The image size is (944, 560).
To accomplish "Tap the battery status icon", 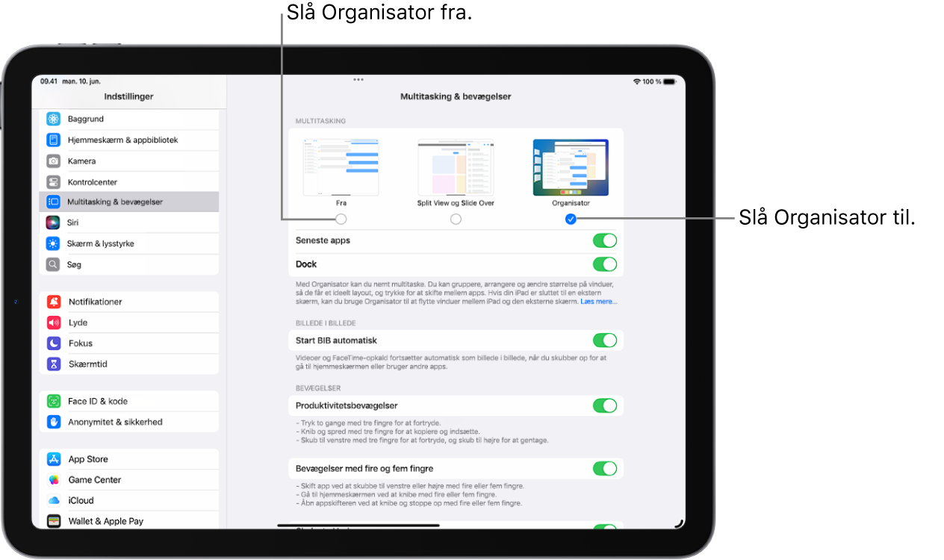I will click(x=670, y=81).
